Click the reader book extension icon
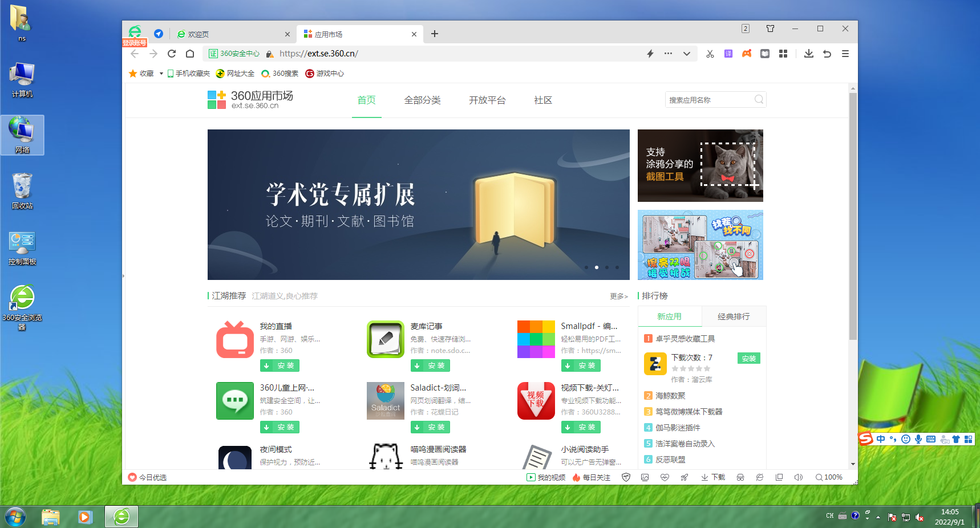980x528 pixels. coord(765,54)
